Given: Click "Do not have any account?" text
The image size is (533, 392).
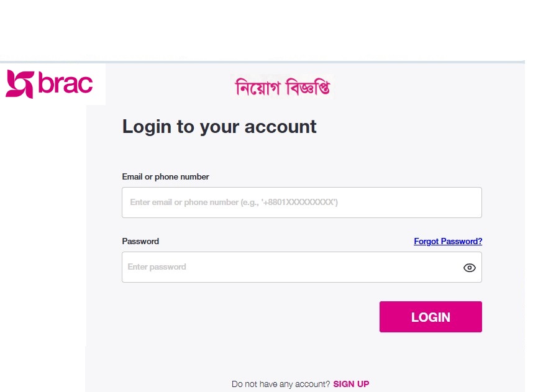Looking at the screenshot, I should [281, 384].
